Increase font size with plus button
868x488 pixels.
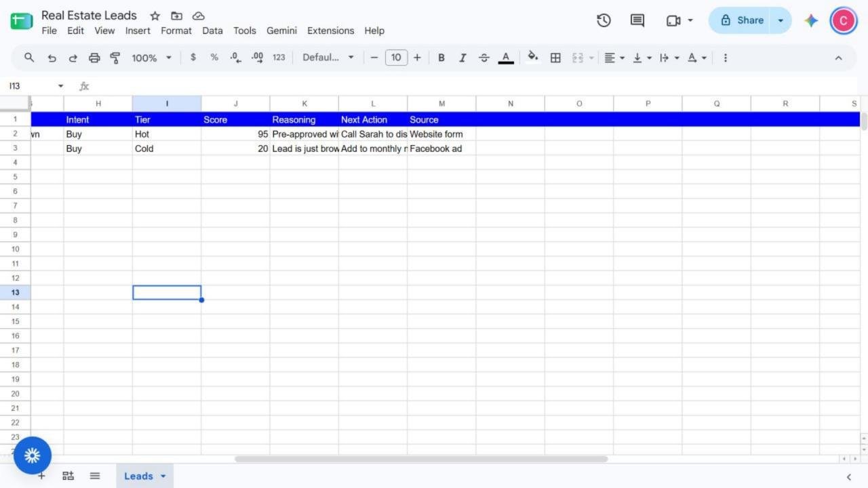point(417,58)
